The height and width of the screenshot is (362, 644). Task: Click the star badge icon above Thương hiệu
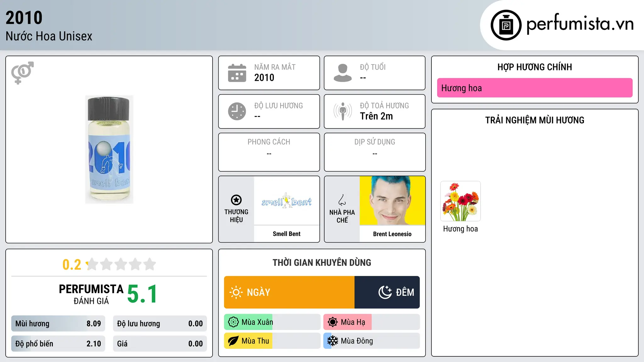click(x=236, y=200)
